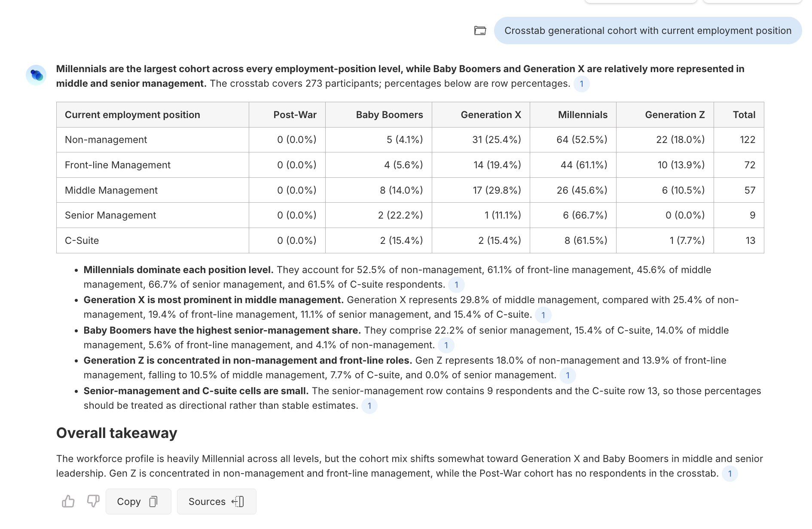Screen dimensions: 812x529
Task: Open the Sources panel
Action: [217, 502]
